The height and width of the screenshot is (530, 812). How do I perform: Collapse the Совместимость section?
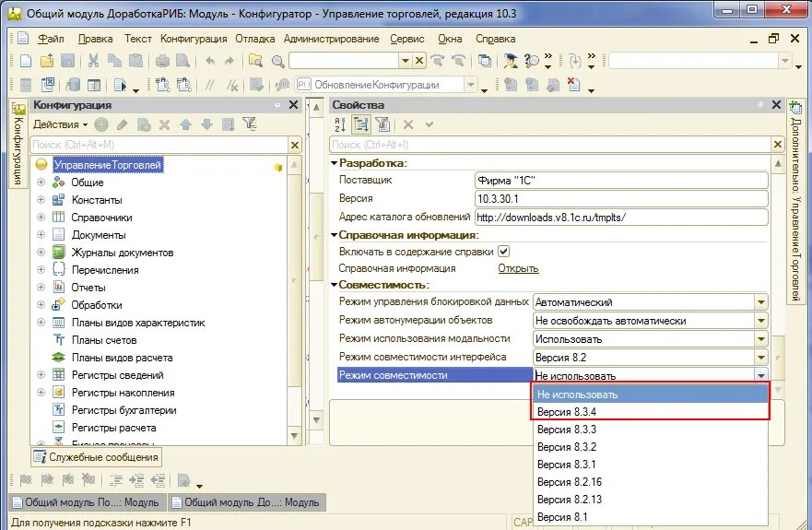334,285
